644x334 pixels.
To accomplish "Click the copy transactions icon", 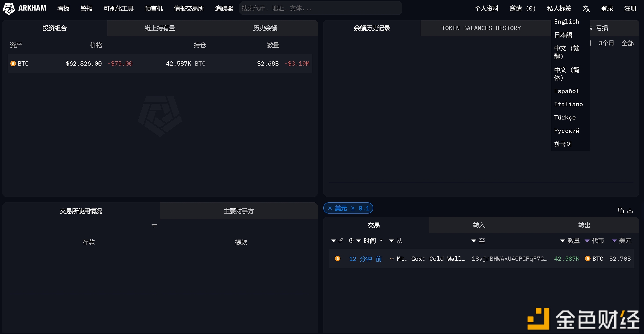I will pos(620,211).
